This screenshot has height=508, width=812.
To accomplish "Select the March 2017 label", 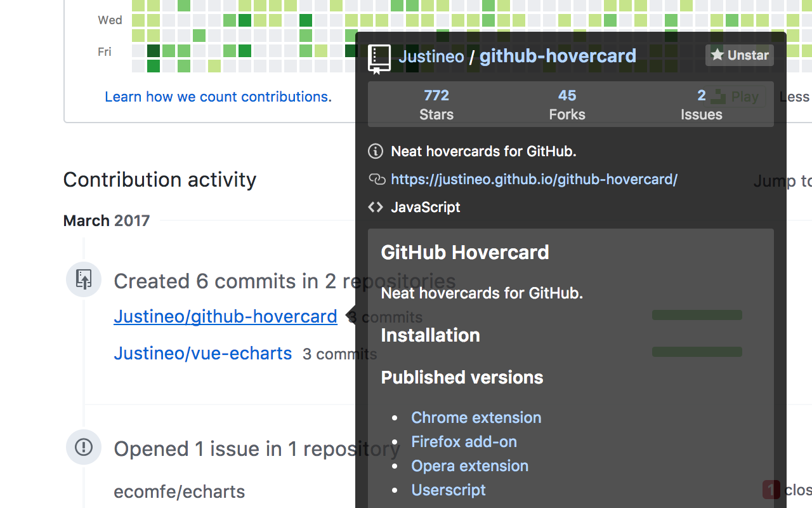I will 107,220.
